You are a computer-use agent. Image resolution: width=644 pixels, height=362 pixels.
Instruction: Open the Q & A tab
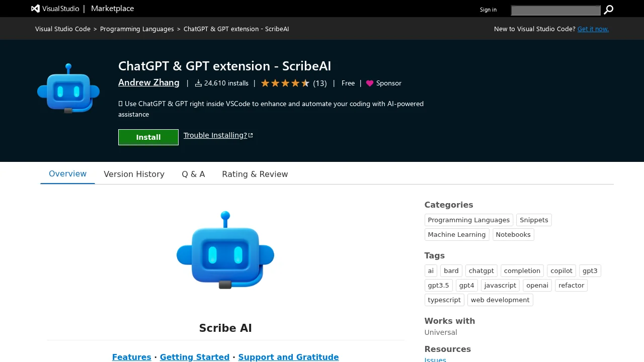[x=193, y=174]
